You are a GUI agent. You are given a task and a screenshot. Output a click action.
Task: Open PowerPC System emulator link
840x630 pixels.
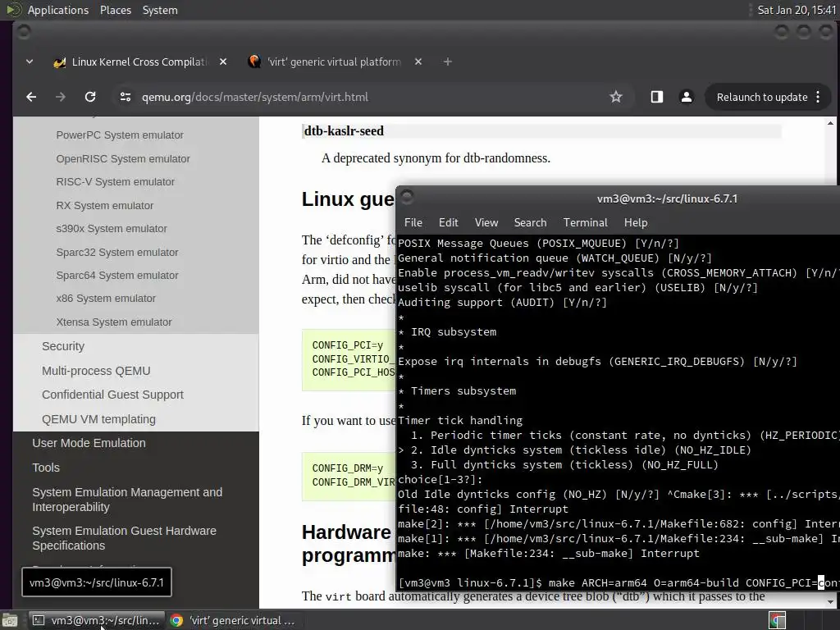point(120,135)
